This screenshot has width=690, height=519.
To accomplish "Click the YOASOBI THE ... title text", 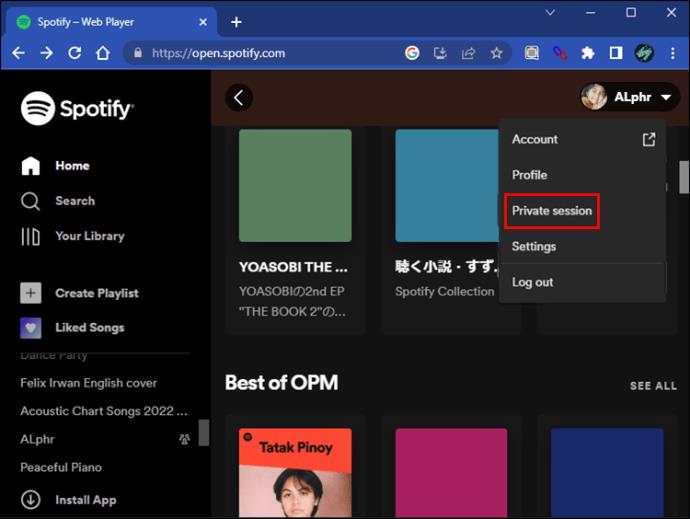I will [x=293, y=267].
